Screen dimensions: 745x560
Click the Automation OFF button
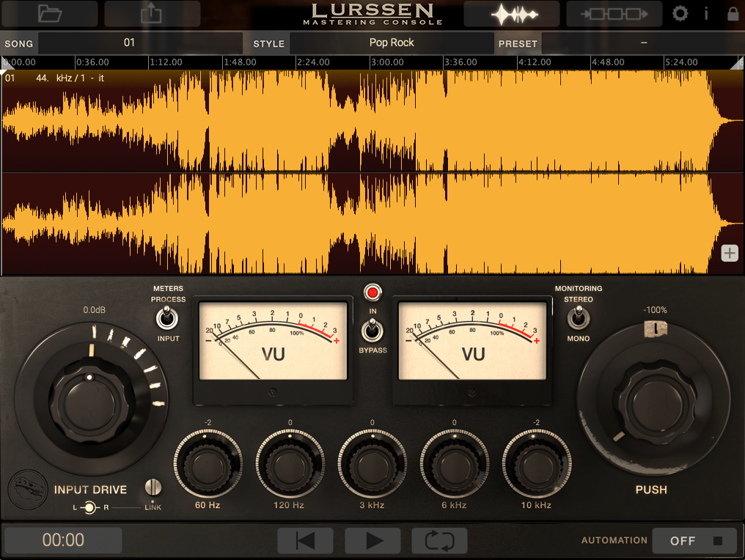[x=694, y=541]
